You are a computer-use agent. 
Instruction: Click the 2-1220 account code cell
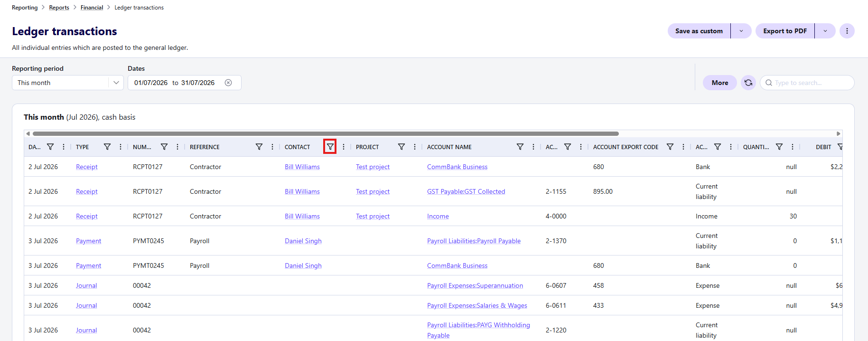(556, 330)
